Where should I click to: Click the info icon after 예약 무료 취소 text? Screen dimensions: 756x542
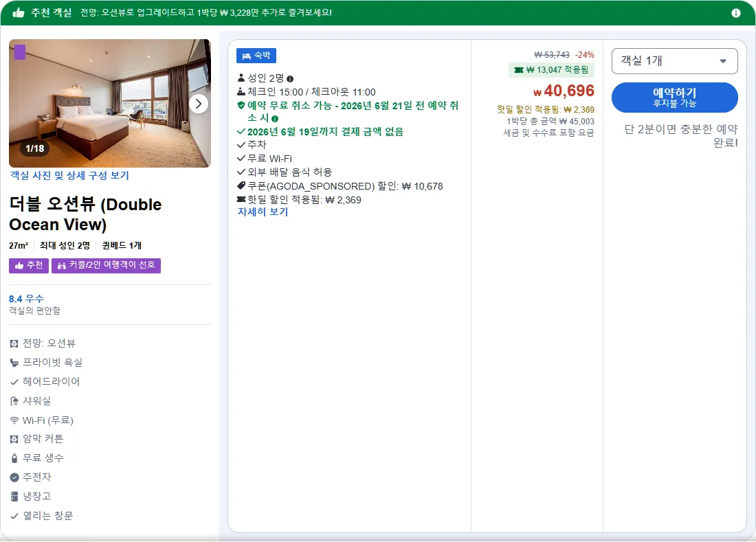click(275, 119)
